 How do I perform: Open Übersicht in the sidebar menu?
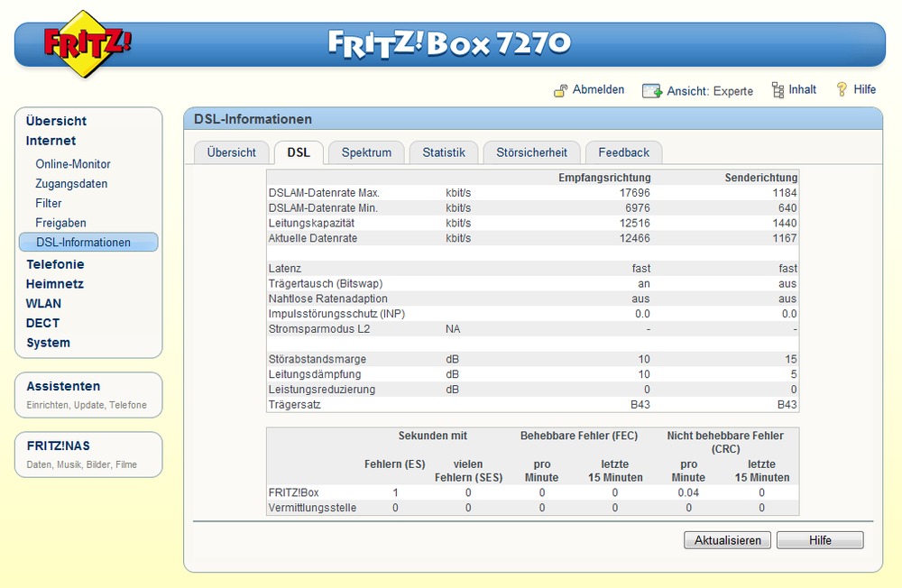(x=56, y=121)
